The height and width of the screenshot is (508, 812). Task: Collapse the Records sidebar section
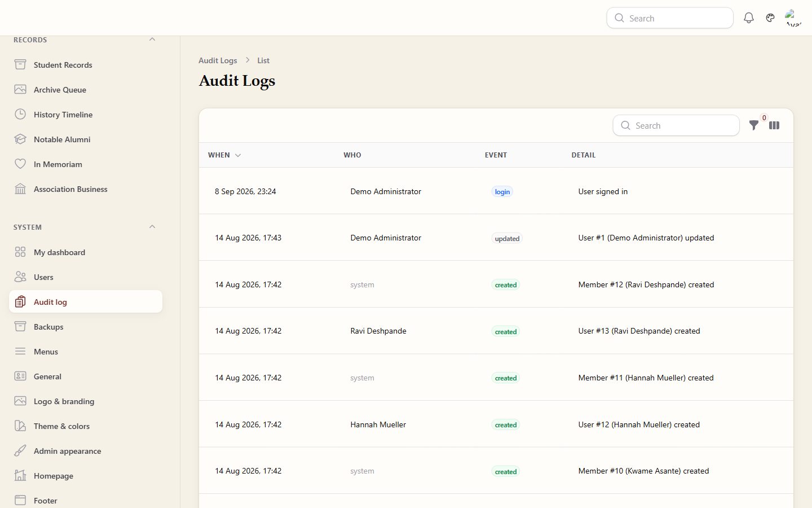[x=152, y=40]
